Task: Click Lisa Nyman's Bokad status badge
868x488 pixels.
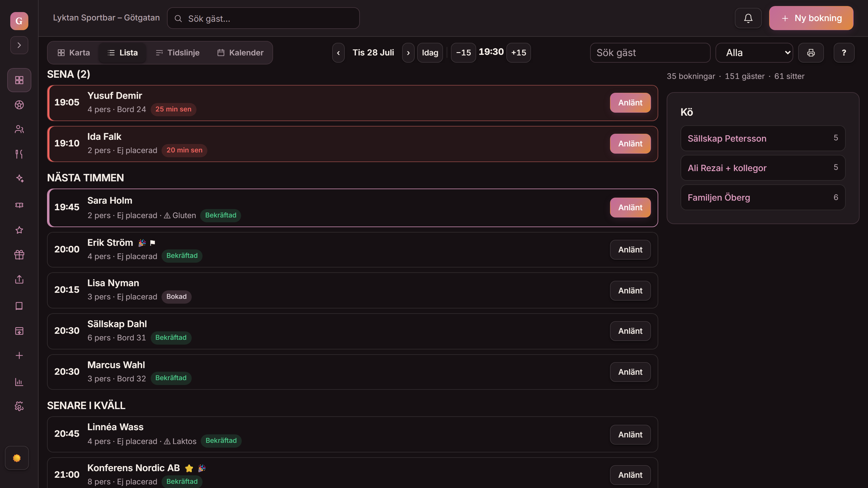Action: [x=177, y=297]
